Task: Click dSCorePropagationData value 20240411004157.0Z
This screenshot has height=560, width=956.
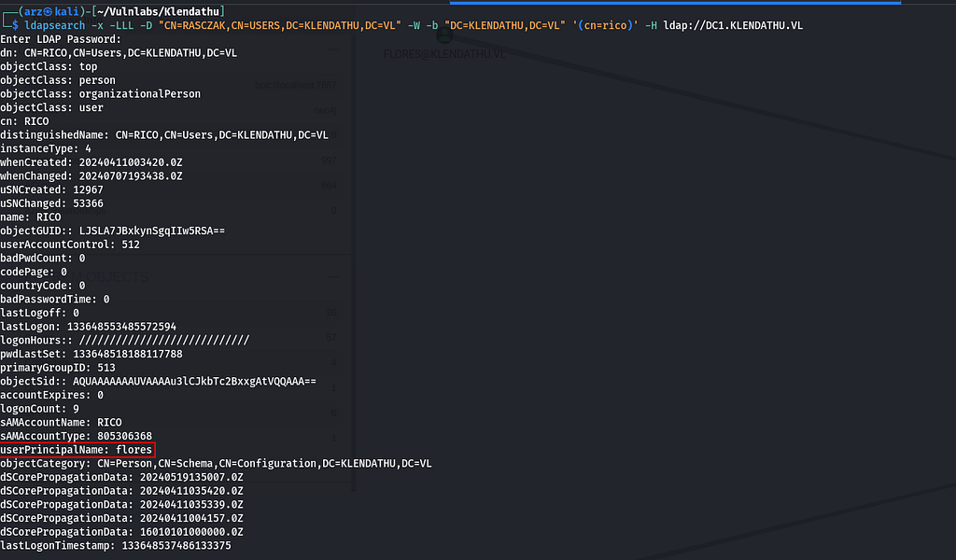Action: click(x=191, y=519)
